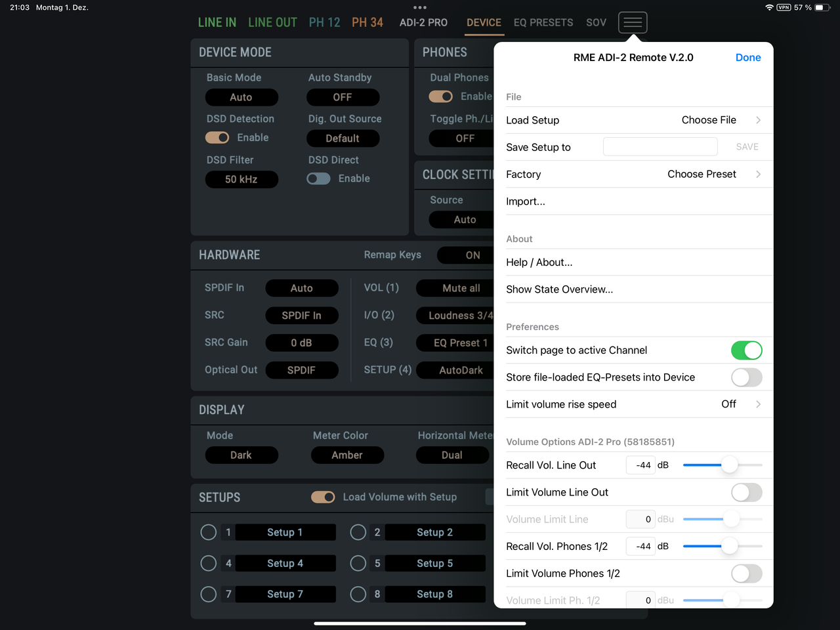Tap Done to close the menu
Screen dimensions: 840x630
coord(748,58)
